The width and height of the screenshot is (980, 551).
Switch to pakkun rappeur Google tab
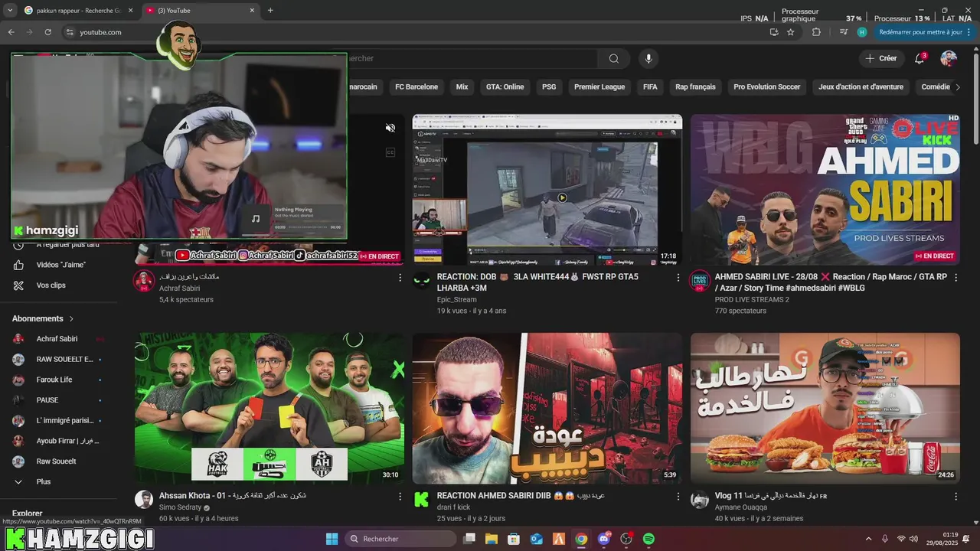(x=78, y=10)
